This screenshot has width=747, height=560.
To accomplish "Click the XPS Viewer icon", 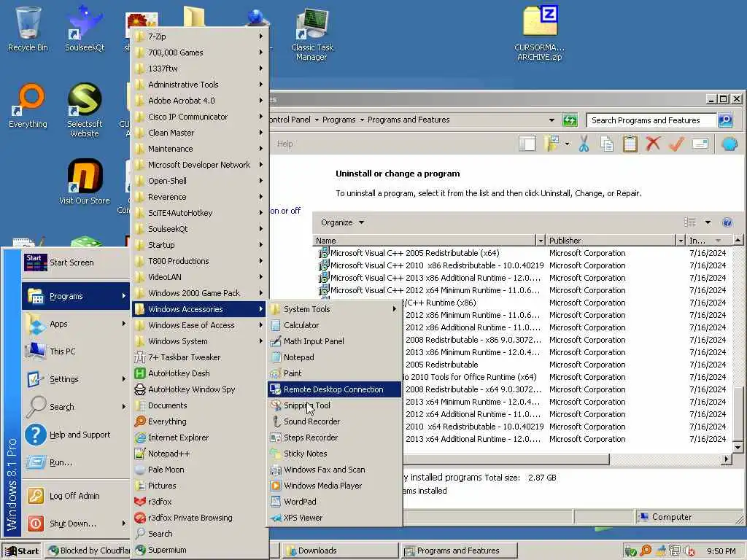I will [x=275, y=518].
